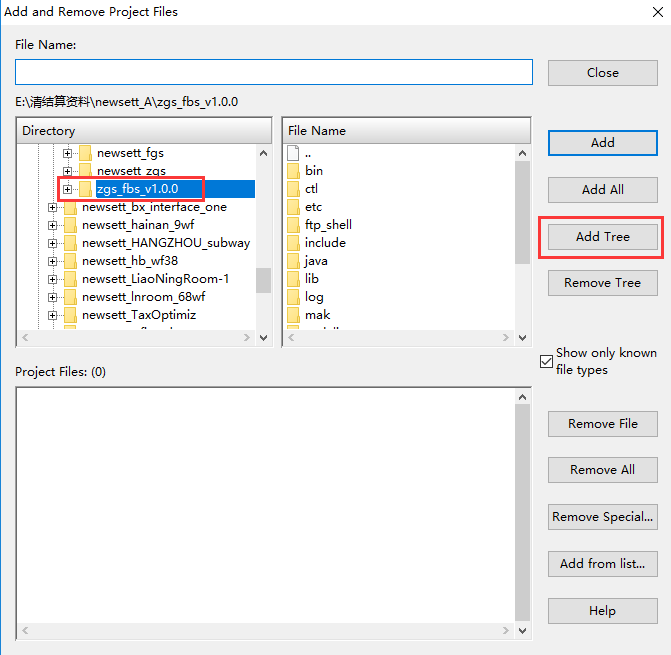Click Project Files list scroll left arrow
This screenshot has height=655, width=671.
[25, 631]
